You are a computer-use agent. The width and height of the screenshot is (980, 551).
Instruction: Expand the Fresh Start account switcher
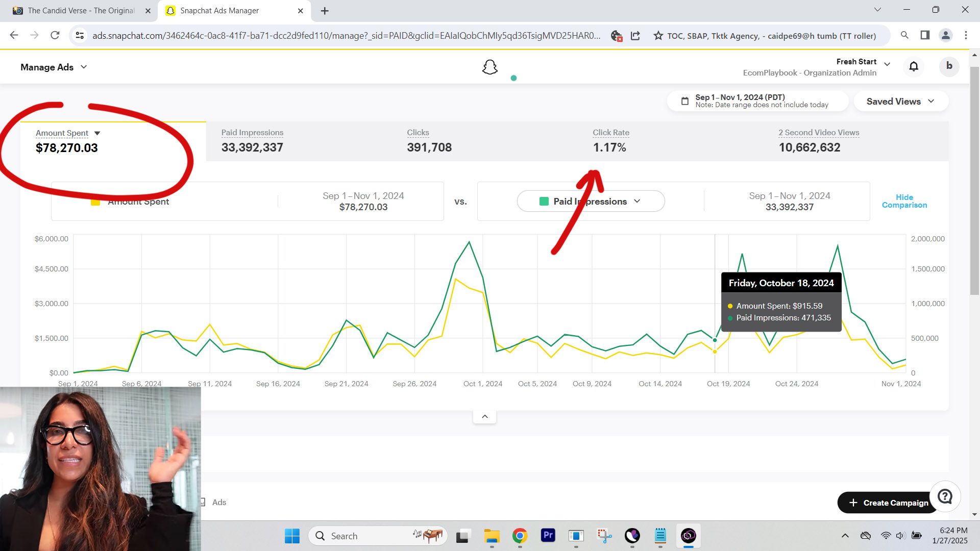point(887,64)
